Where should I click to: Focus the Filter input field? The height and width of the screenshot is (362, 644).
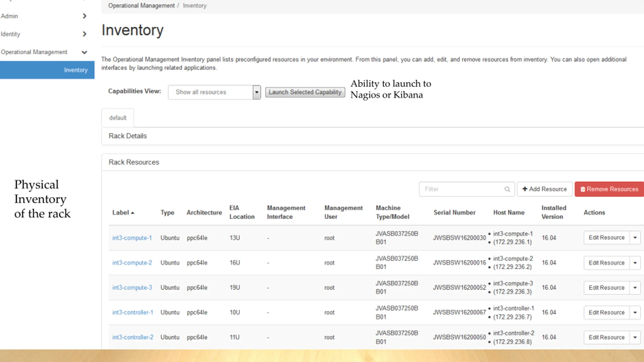[x=467, y=189]
